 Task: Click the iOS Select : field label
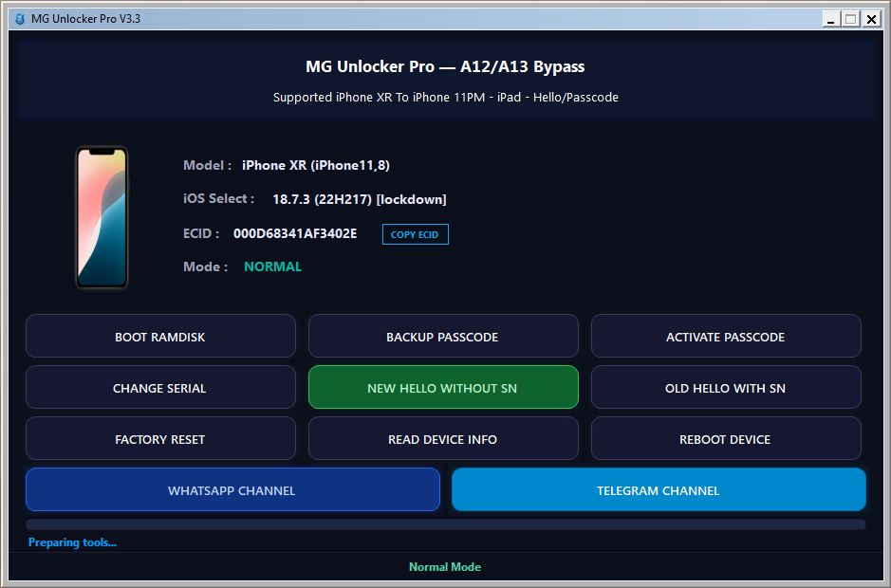point(218,199)
